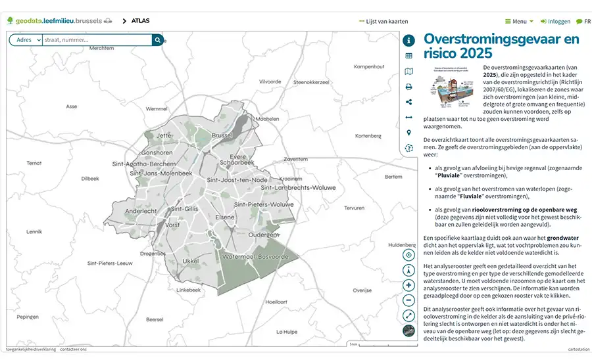
Task: Click the Jette label on map
Action: point(164,135)
